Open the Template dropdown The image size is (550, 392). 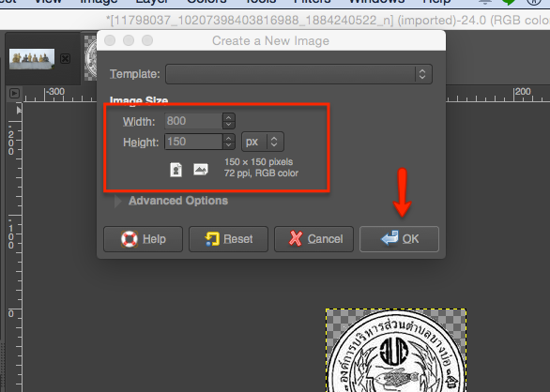[x=298, y=74]
